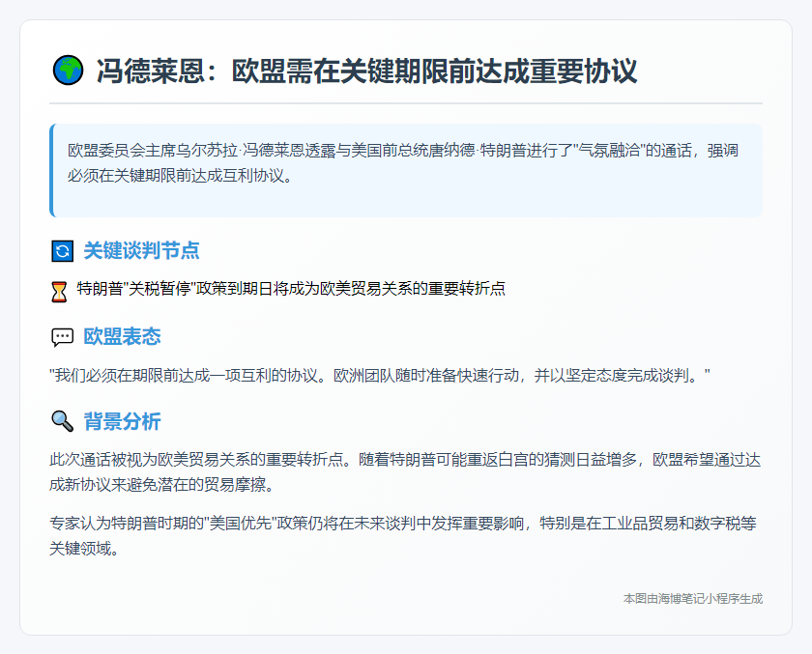This screenshot has height=654, width=812.
Task: Click the speech bubble icon beside 欧盟表态
Action: point(62,337)
